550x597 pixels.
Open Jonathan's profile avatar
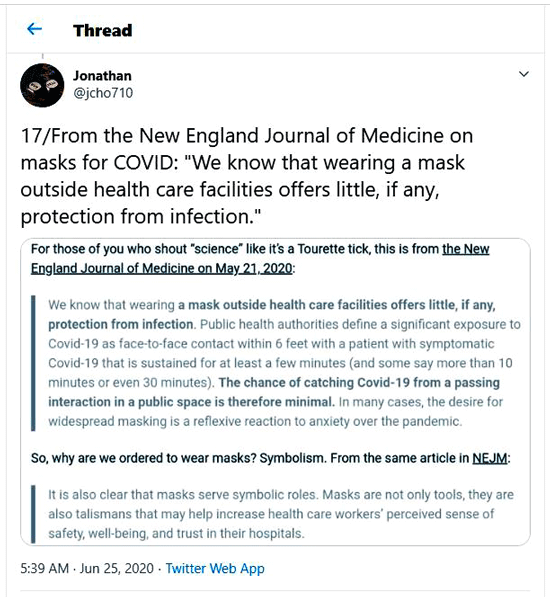point(42,85)
